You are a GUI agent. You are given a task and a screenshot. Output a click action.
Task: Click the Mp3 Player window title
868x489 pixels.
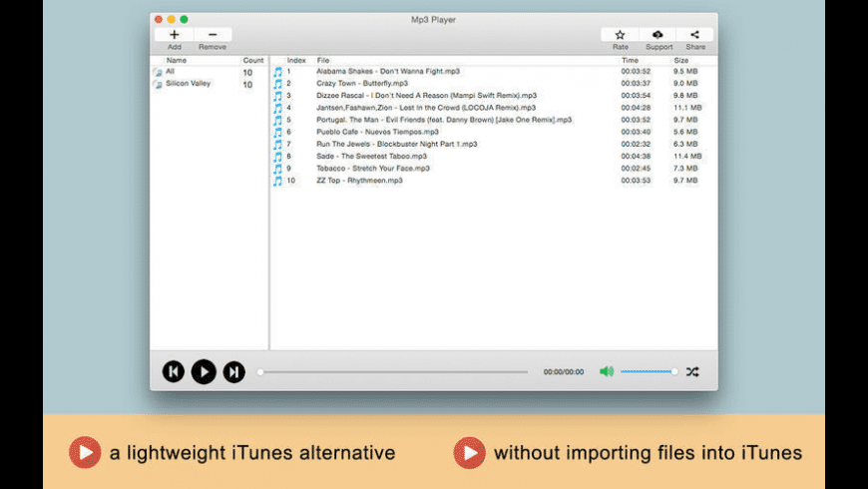(x=433, y=19)
